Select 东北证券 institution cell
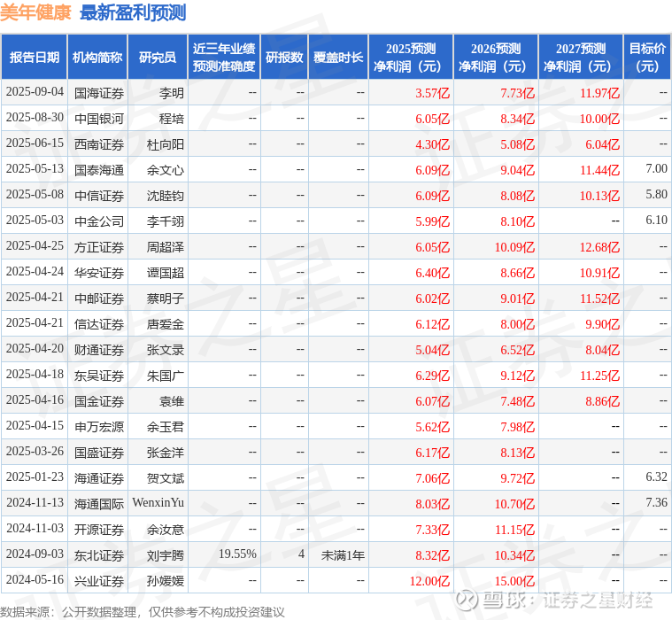 point(99,556)
